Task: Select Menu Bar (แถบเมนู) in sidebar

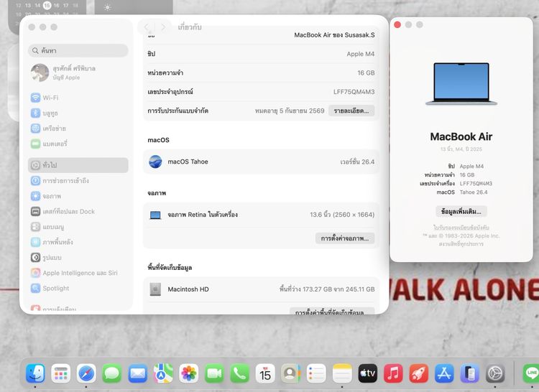Action: click(x=79, y=227)
